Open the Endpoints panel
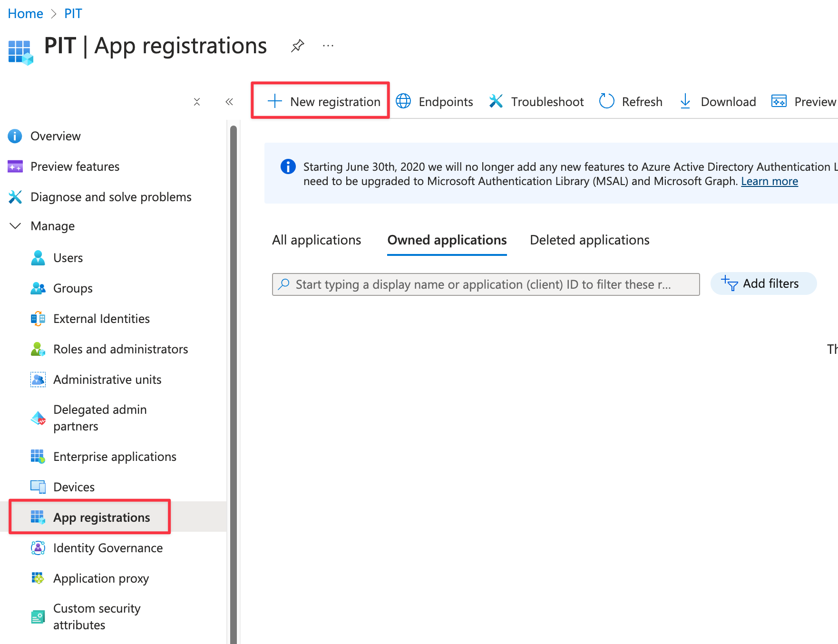The image size is (838, 644). click(x=435, y=101)
